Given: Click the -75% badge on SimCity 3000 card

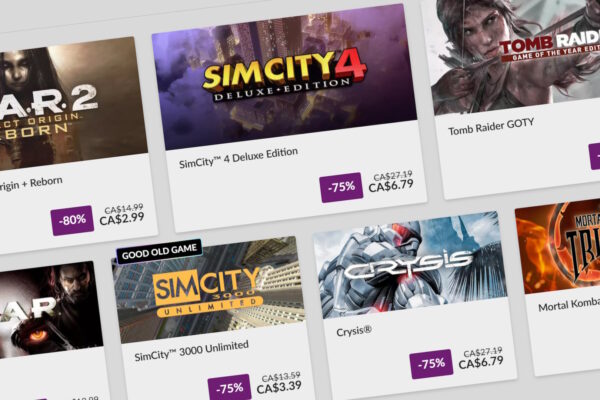Looking at the screenshot, I should pyautogui.click(x=229, y=388).
